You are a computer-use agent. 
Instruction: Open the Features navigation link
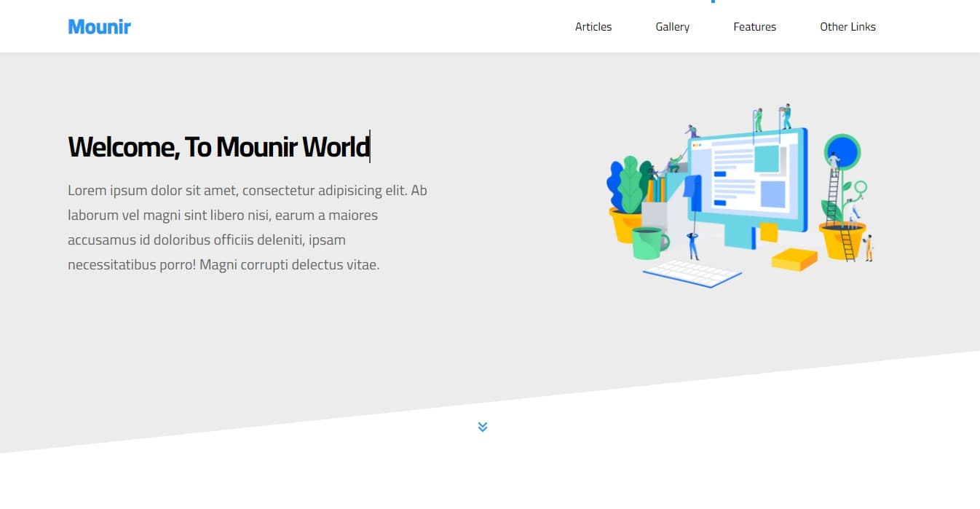point(754,26)
